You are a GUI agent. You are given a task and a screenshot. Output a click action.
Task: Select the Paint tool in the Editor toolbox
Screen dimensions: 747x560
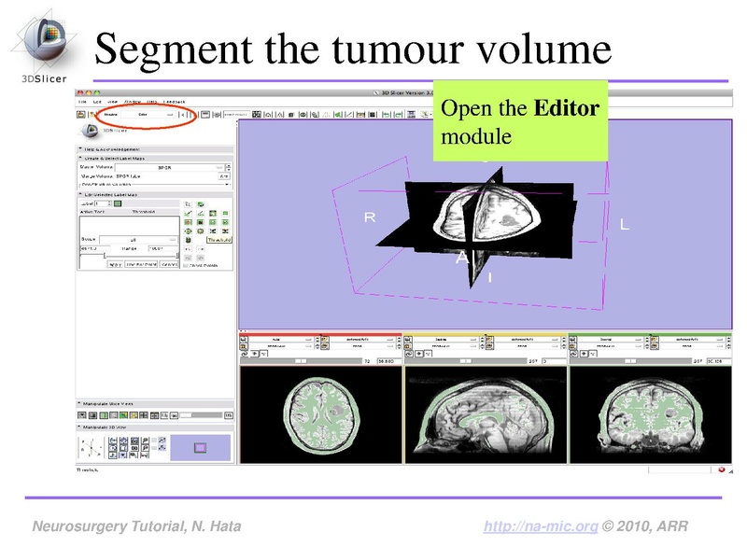click(x=188, y=214)
